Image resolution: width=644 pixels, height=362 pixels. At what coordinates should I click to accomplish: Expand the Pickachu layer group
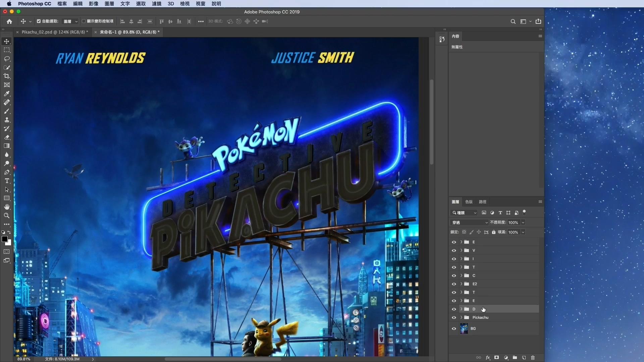(x=461, y=317)
